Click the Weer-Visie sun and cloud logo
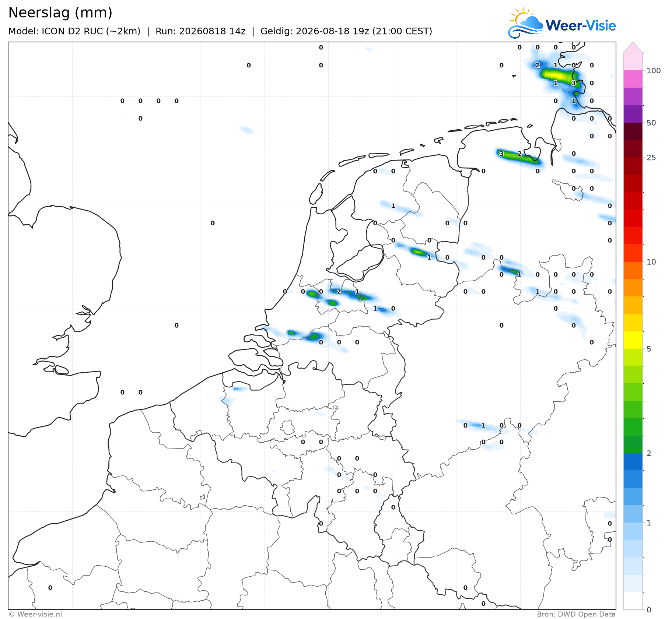The image size is (672, 619). 525,21
